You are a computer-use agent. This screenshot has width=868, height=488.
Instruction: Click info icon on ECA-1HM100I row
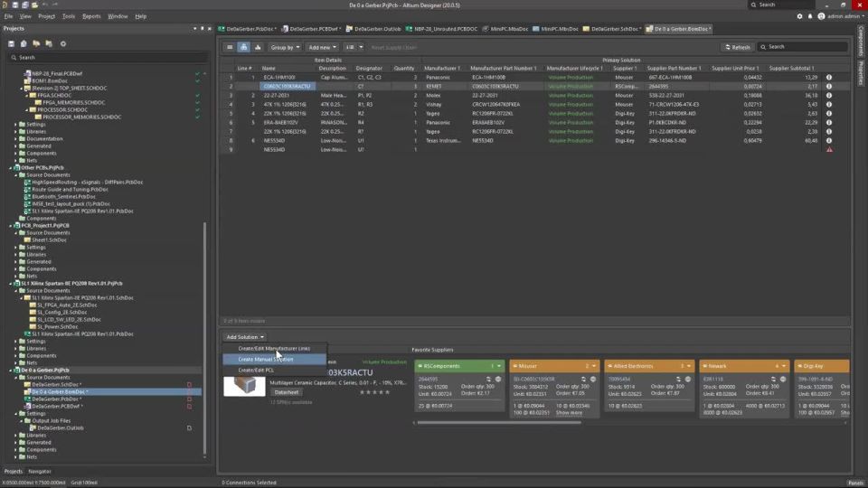829,78
